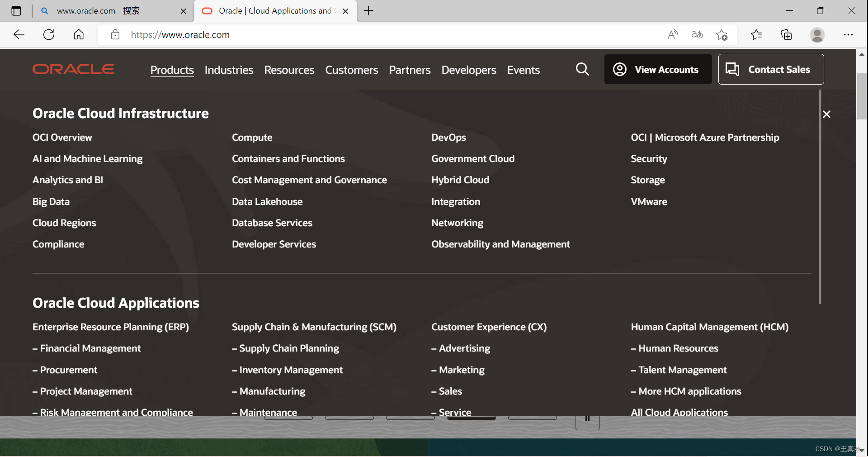Open the Oracle site search
Viewport: 868px width, 457px height.
pos(582,69)
